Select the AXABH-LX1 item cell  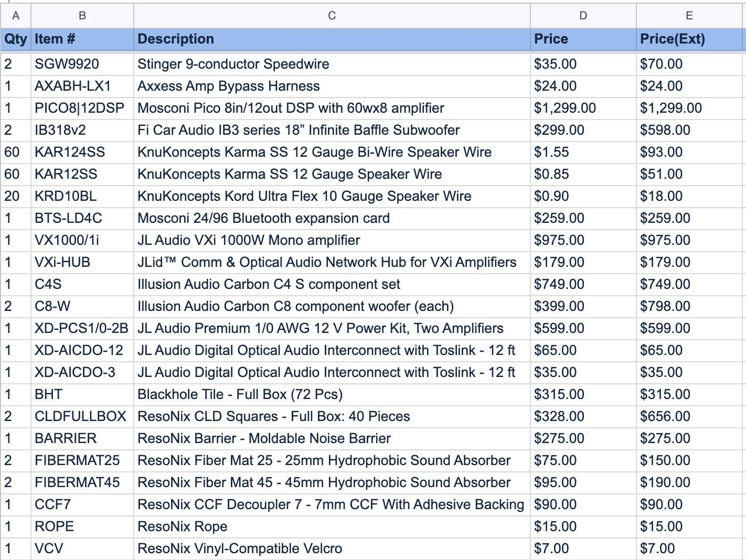pos(82,86)
